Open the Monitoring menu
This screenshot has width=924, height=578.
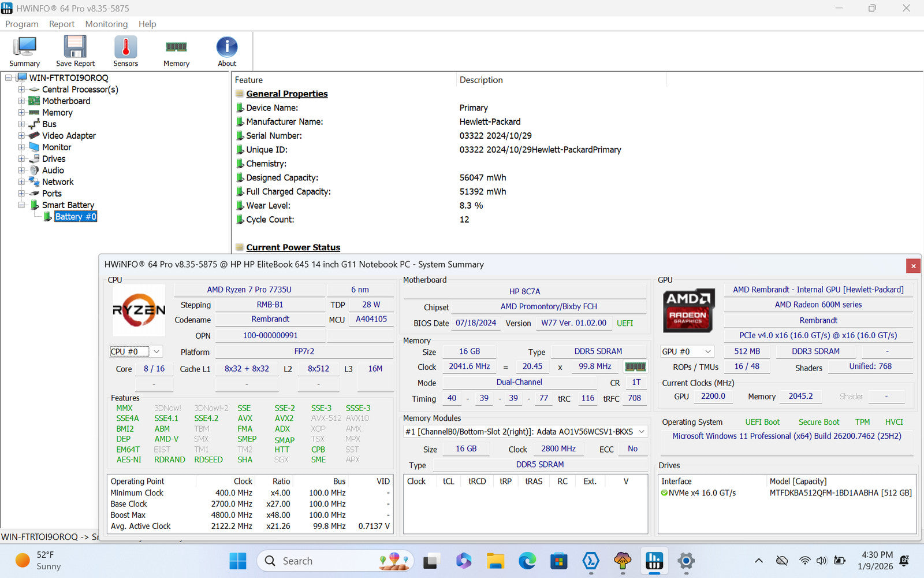106,24
